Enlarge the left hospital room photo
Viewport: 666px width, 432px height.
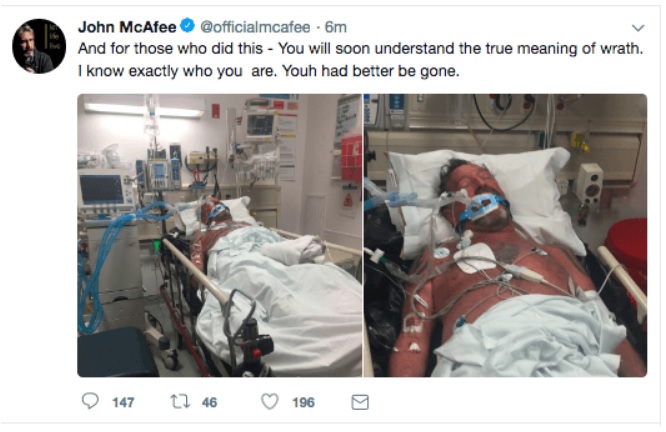[x=219, y=235]
